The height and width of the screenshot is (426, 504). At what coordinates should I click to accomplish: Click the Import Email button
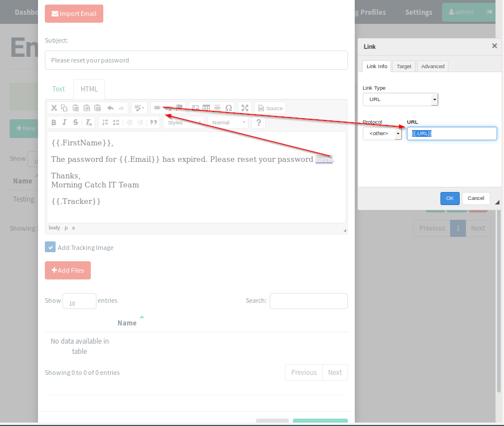(74, 14)
